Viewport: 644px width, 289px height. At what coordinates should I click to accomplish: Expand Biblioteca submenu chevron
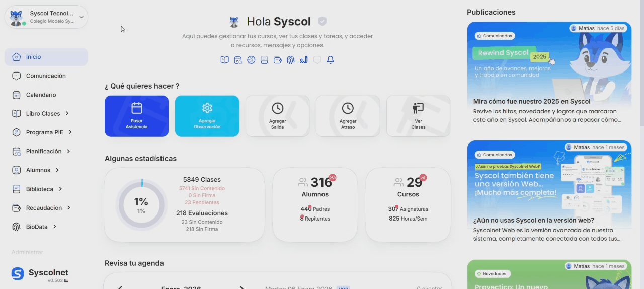pyautogui.click(x=60, y=189)
